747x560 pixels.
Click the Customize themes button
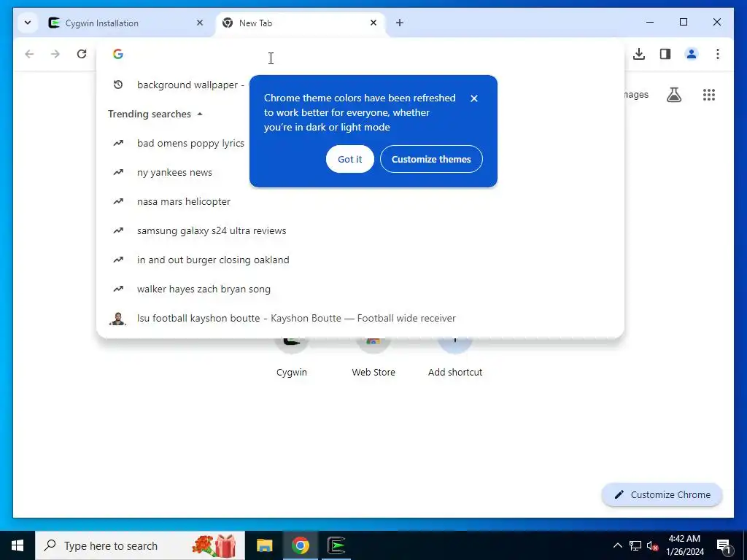431,159
